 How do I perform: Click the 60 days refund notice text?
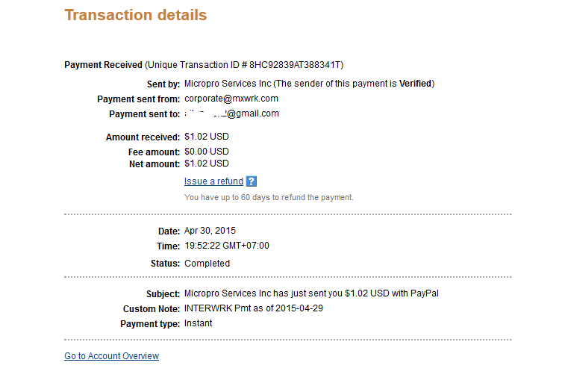tap(269, 197)
